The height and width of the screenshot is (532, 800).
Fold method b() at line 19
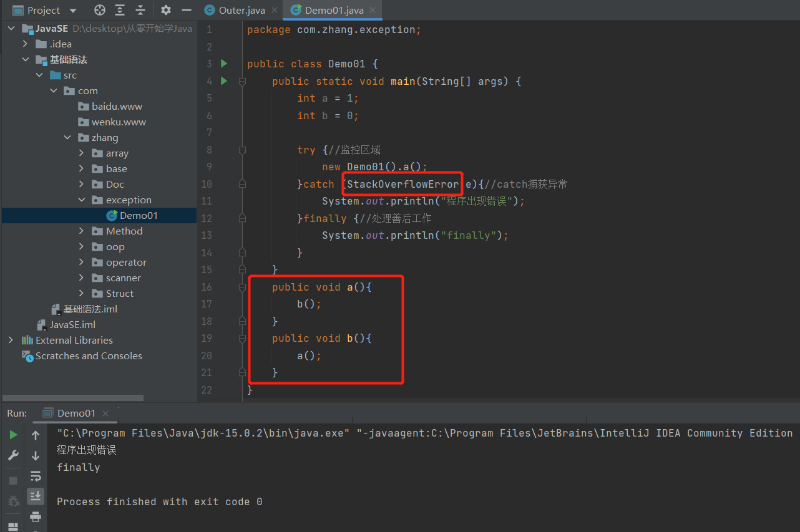pyautogui.click(x=243, y=338)
